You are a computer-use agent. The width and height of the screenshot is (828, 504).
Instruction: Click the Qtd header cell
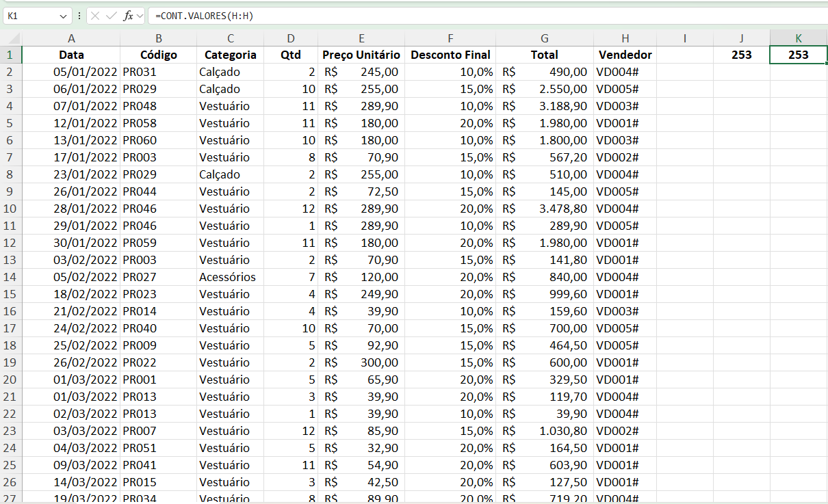(292, 55)
